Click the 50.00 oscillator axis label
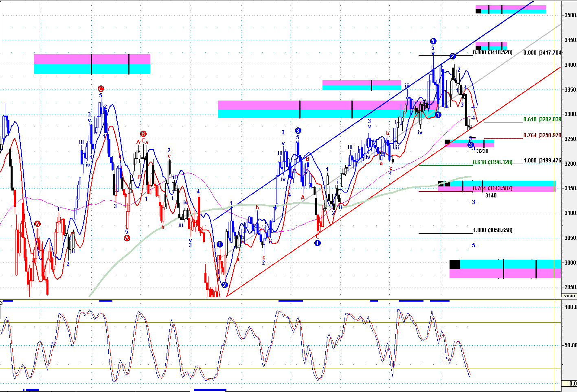Viewport: 577px width, 392px height. [571, 345]
